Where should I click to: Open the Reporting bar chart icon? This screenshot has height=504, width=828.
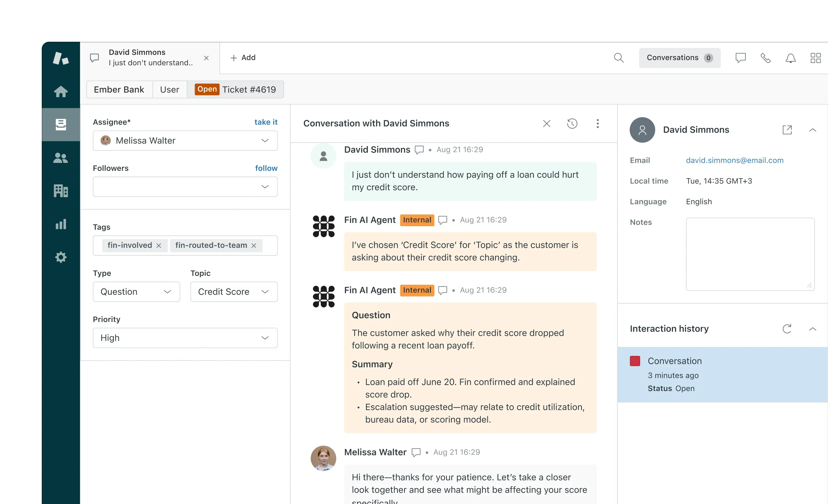pos(61,224)
